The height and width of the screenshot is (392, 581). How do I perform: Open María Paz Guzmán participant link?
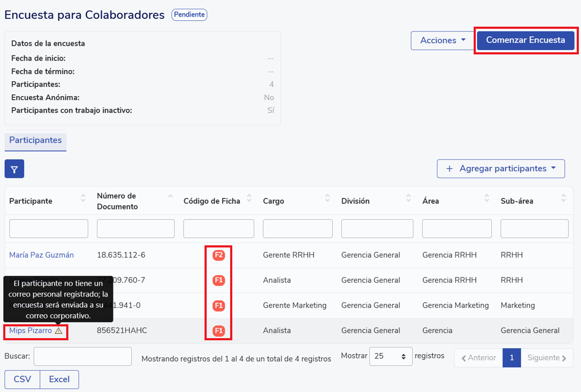41,255
